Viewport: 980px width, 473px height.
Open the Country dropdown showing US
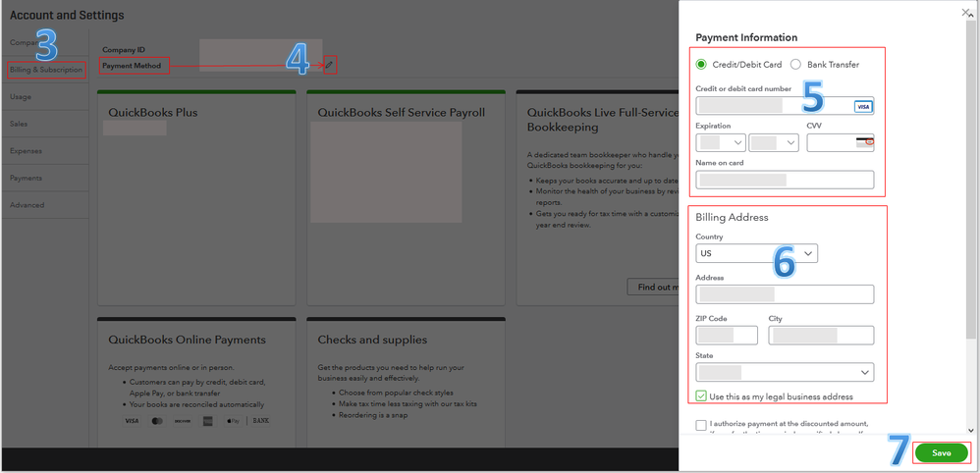pyautogui.click(x=756, y=253)
